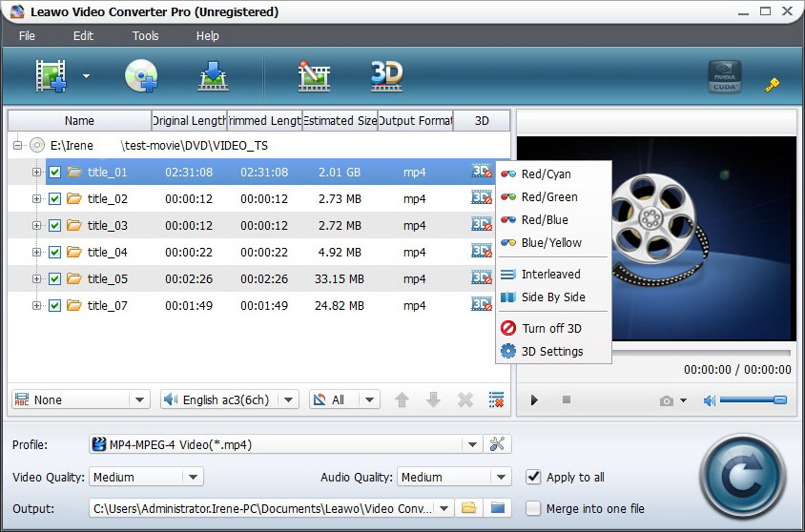Open the Help menu
This screenshot has width=805, height=532.
pyautogui.click(x=207, y=36)
